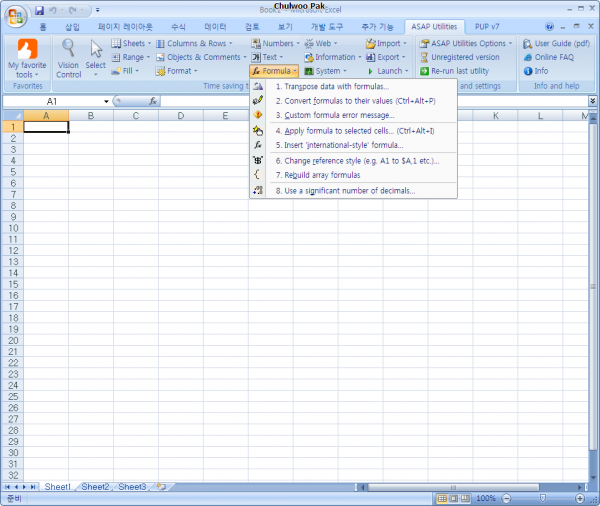
Task: Open Objects & Comments dropdown
Action: 201,57
